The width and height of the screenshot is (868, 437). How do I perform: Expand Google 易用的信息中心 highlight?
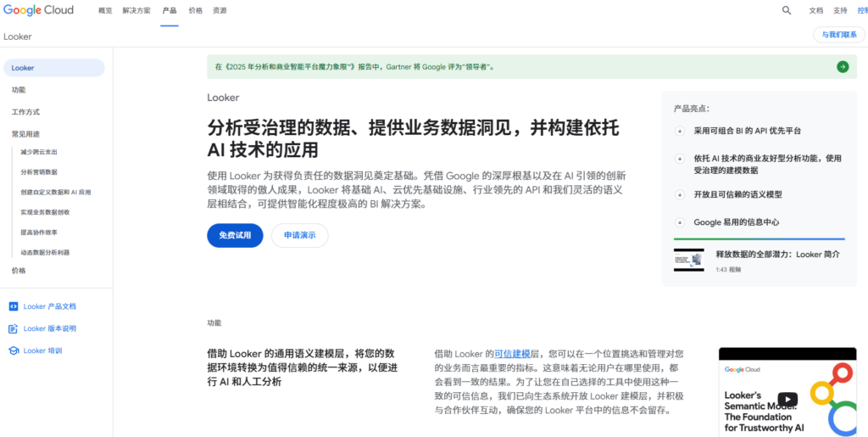(x=680, y=222)
